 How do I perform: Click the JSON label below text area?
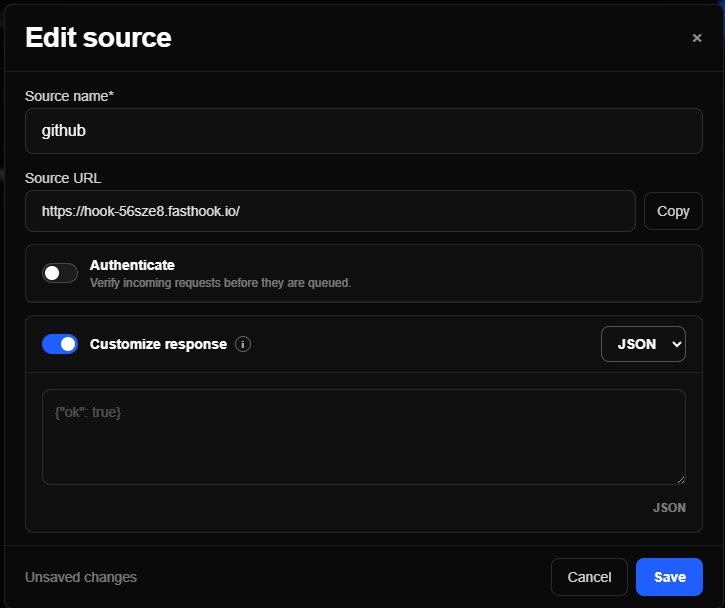[669, 508]
